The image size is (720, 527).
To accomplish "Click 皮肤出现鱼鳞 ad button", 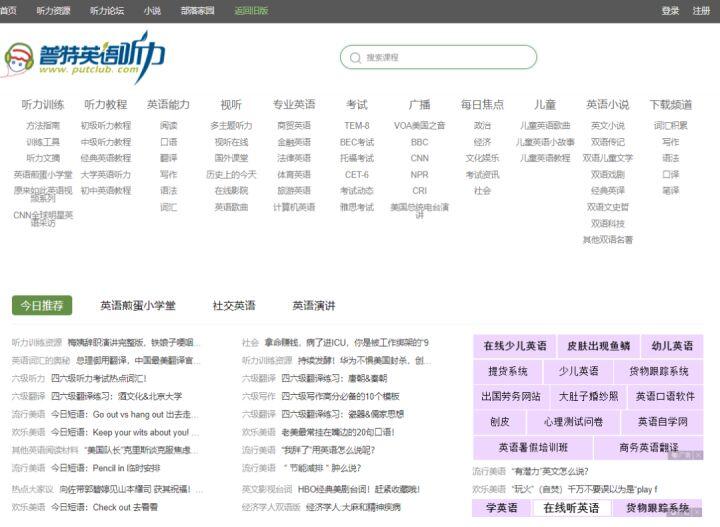I will tap(598, 346).
